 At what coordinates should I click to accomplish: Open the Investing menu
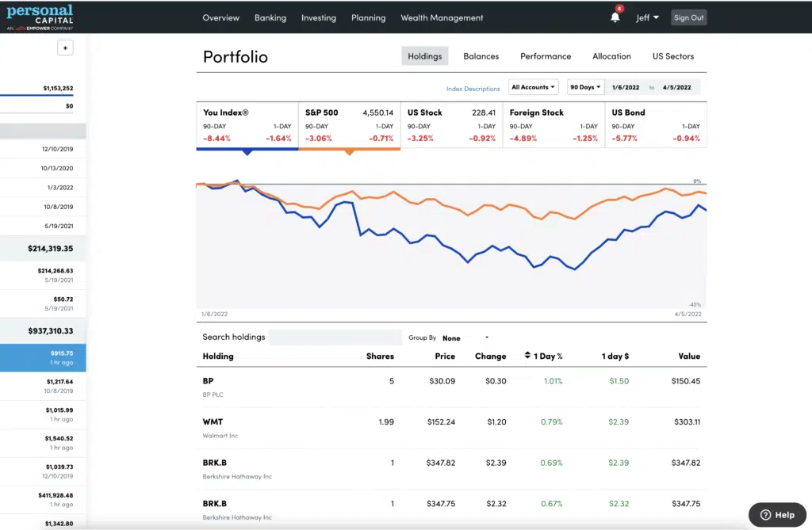pyautogui.click(x=318, y=17)
